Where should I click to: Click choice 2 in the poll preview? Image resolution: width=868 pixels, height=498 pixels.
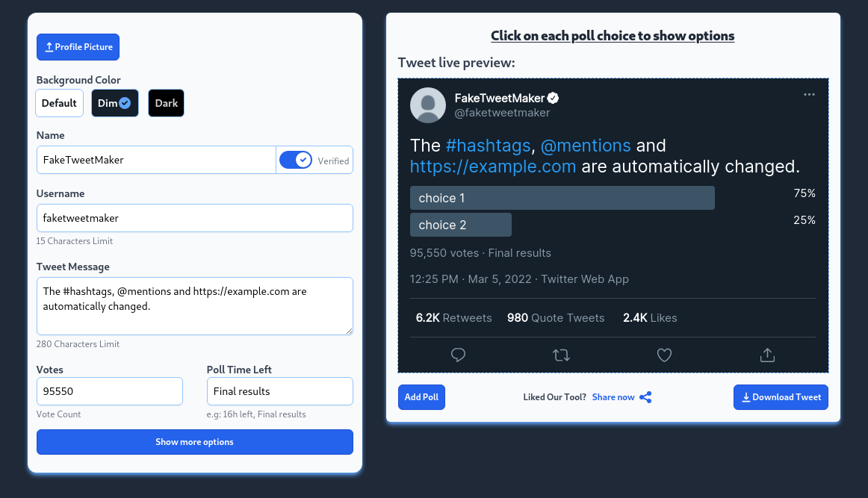click(460, 224)
